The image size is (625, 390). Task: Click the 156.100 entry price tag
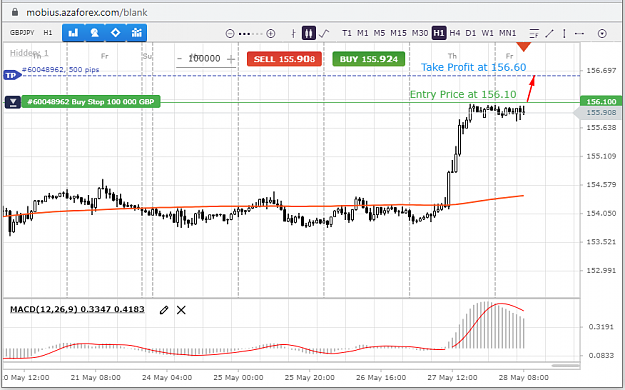(x=601, y=102)
